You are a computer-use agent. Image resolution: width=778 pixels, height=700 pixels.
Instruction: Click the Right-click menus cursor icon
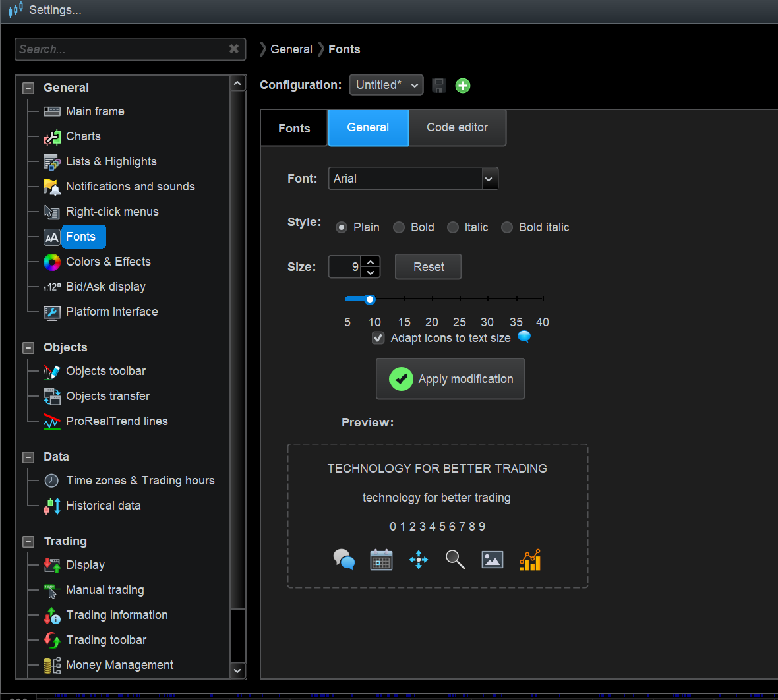51,212
